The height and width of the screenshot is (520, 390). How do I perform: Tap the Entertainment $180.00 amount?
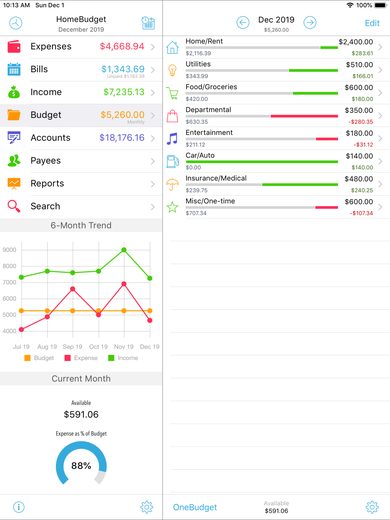point(359,133)
